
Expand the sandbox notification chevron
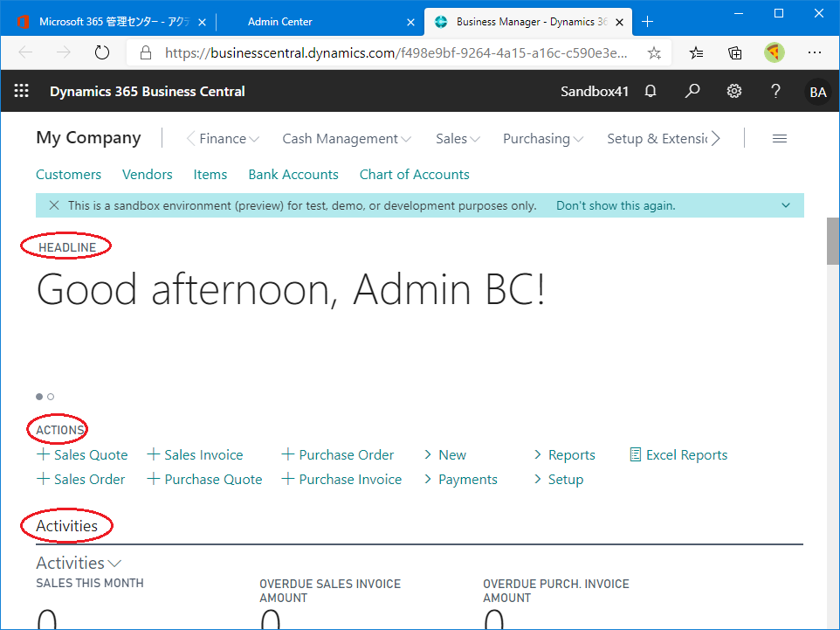click(785, 205)
